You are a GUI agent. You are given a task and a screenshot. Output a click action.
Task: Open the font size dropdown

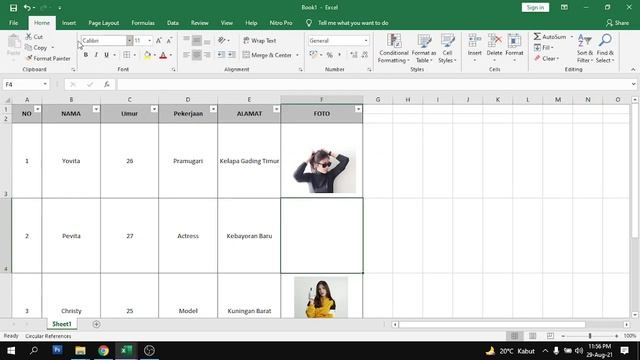pyautogui.click(x=149, y=40)
